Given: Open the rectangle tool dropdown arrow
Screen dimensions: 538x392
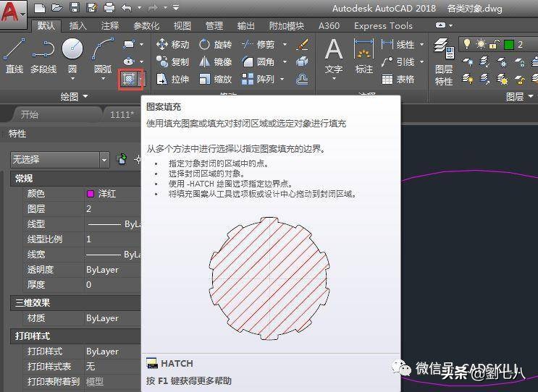Looking at the screenshot, I should point(141,44).
